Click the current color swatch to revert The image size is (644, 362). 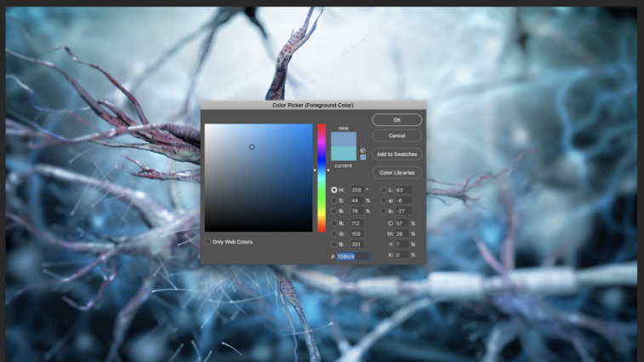point(344,153)
